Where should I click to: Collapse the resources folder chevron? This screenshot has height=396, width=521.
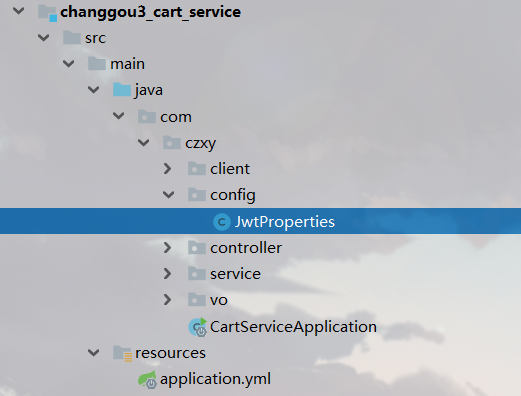93,352
